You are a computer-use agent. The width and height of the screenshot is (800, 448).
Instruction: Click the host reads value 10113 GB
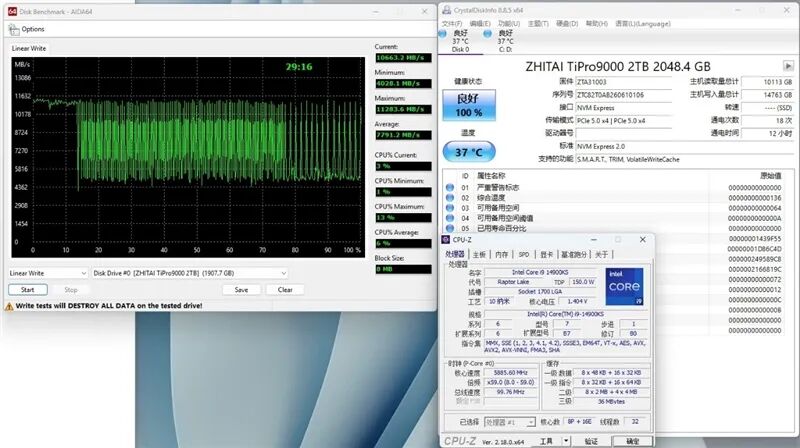767,82
